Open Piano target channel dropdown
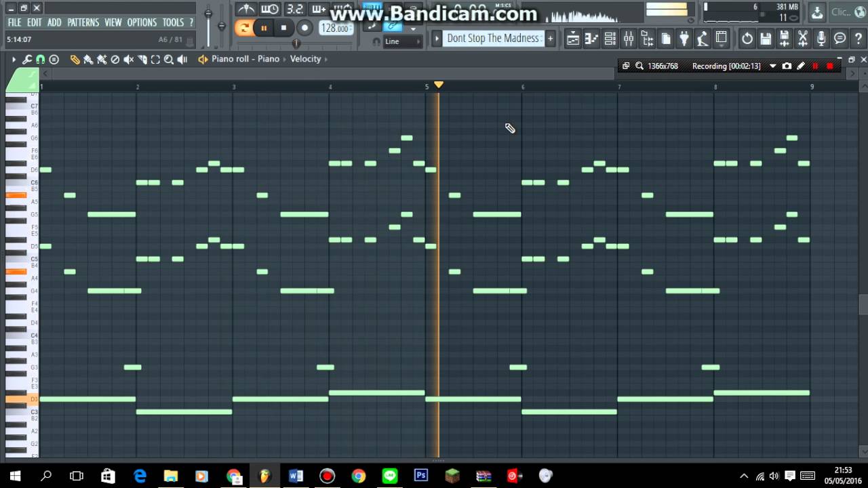868x488 pixels. pos(268,59)
